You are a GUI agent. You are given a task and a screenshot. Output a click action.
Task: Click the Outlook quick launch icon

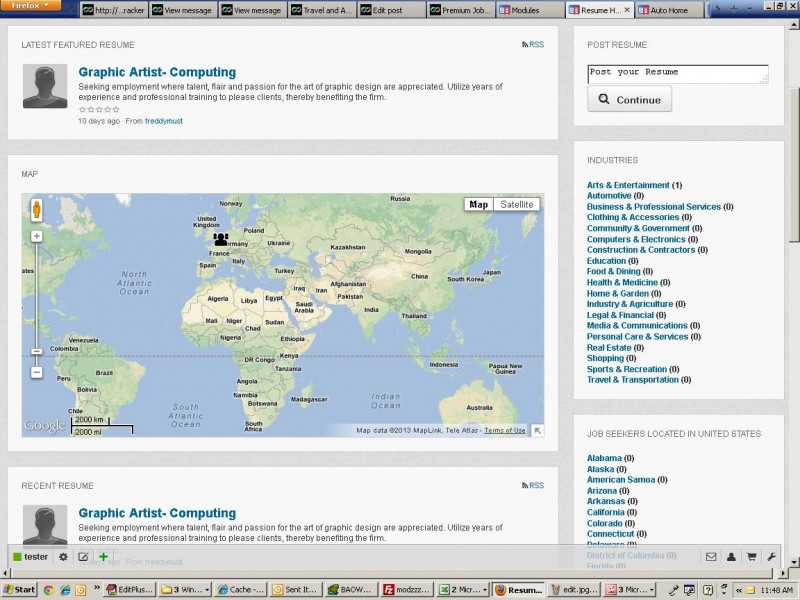pyautogui.click(x=81, y=590)
